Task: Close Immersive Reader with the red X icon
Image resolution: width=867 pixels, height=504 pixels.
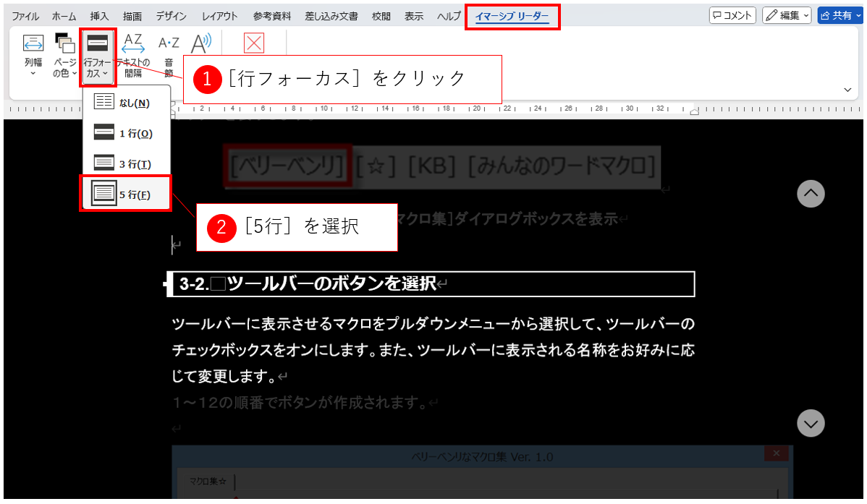Action: pos(254,44)
